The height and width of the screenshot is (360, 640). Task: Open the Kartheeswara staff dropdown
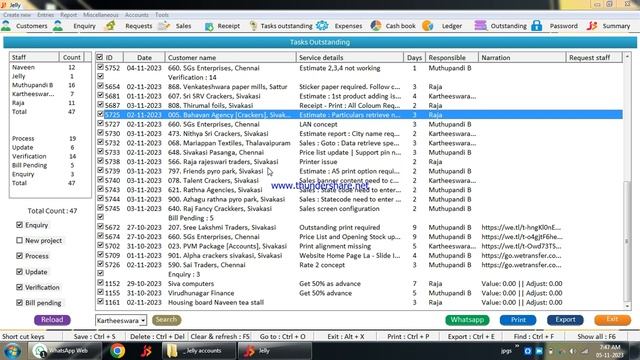(143, 320)
